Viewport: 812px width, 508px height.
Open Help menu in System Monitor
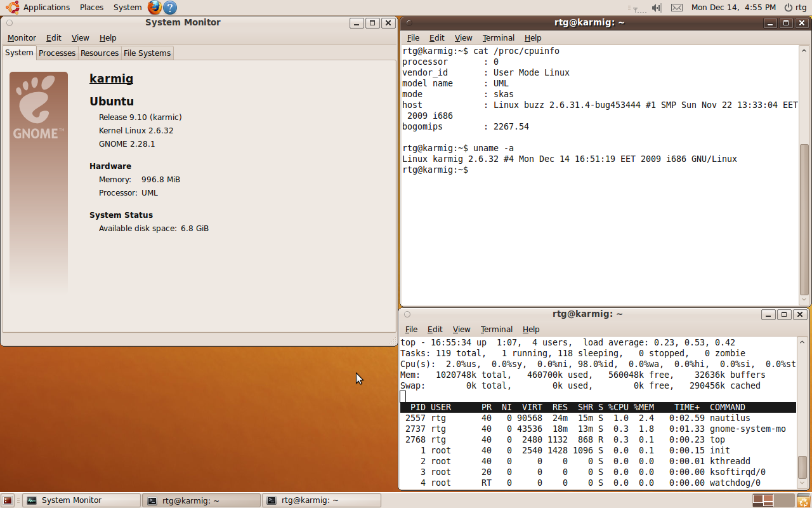[108, 38]
